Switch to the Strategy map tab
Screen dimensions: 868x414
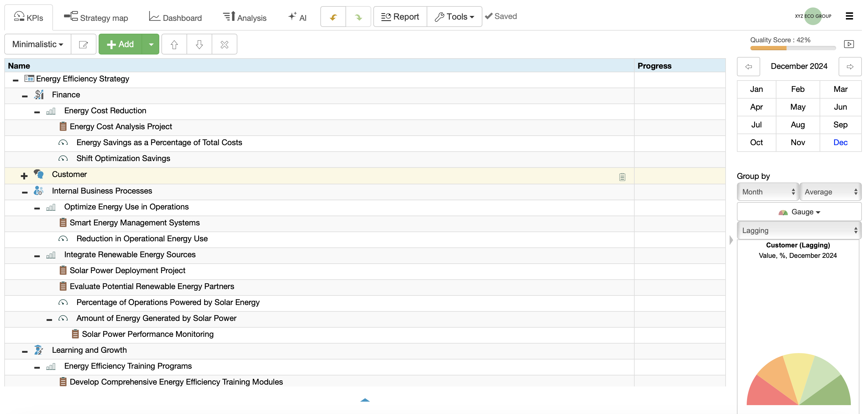pyautogui.click(x=96, y=17)
